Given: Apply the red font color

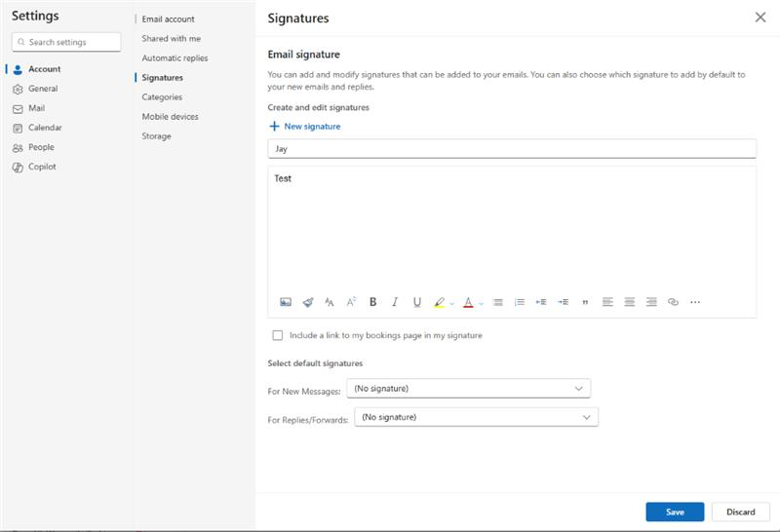Looking at the screenshot, I should (468, 302).
